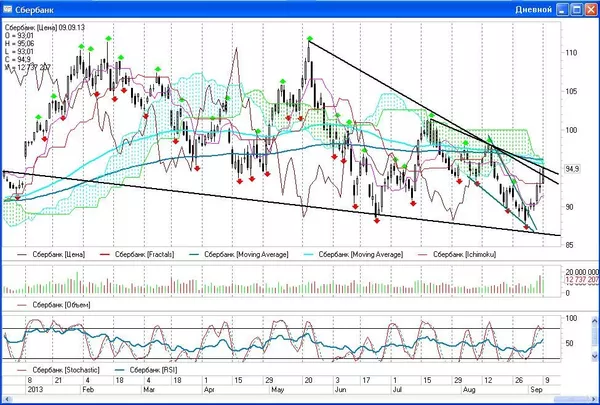
Task: Select the light cyan Сбербанк [Moving Average] legend entry
Action: (x=353, y=254)
